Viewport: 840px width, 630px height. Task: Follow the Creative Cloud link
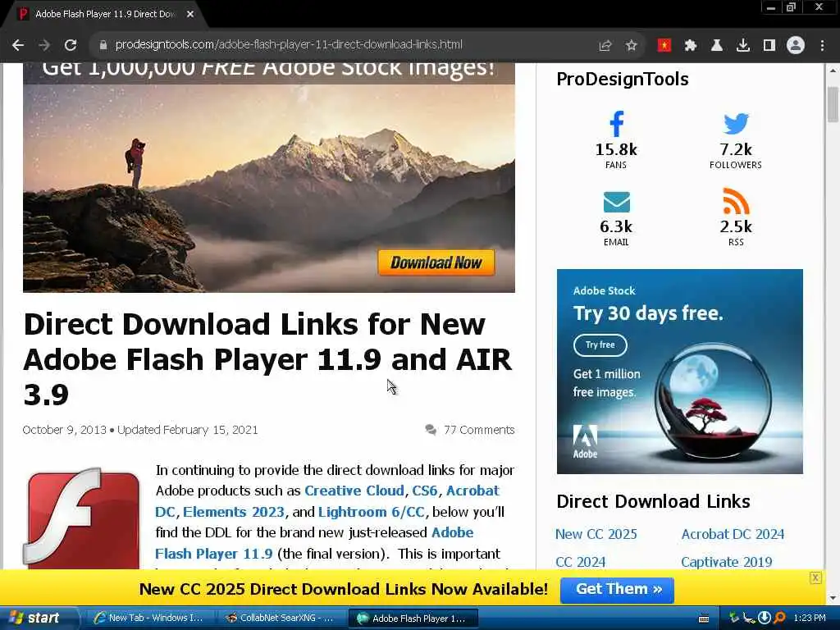click(x=354, y=491)
